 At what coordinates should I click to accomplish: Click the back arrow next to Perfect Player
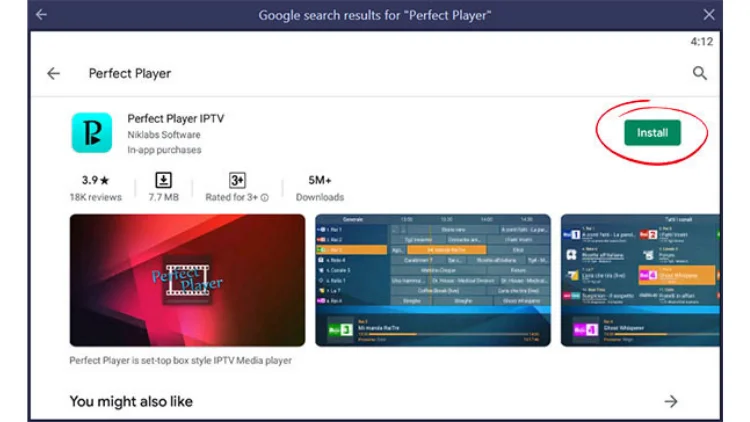coord(54,73)
